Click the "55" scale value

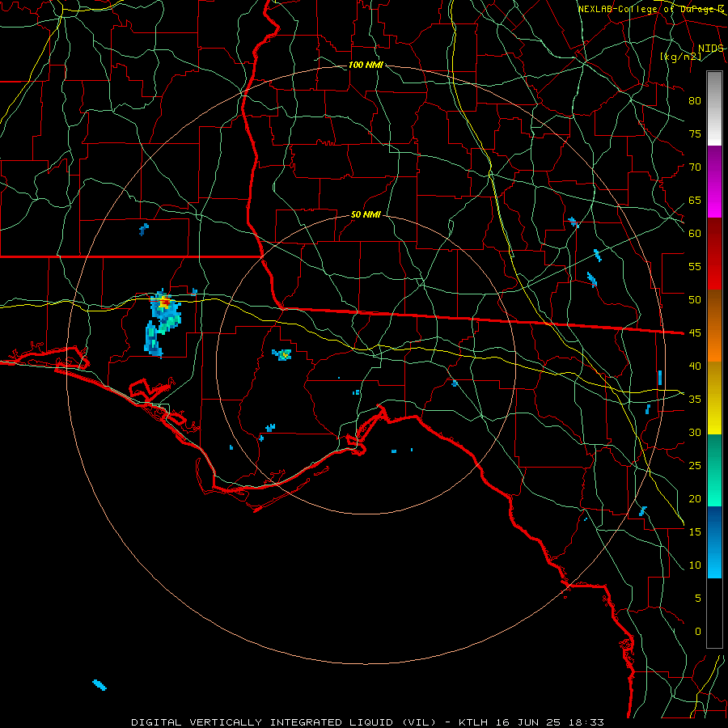coord(695,266)
